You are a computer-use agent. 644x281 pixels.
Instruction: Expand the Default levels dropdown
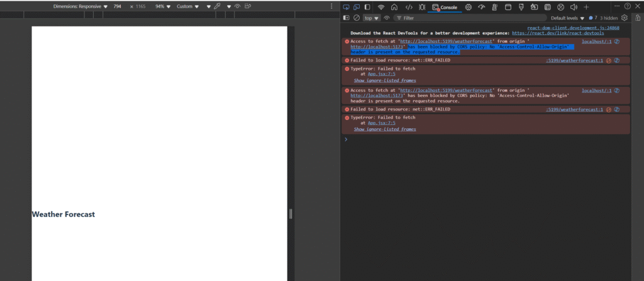568,18
